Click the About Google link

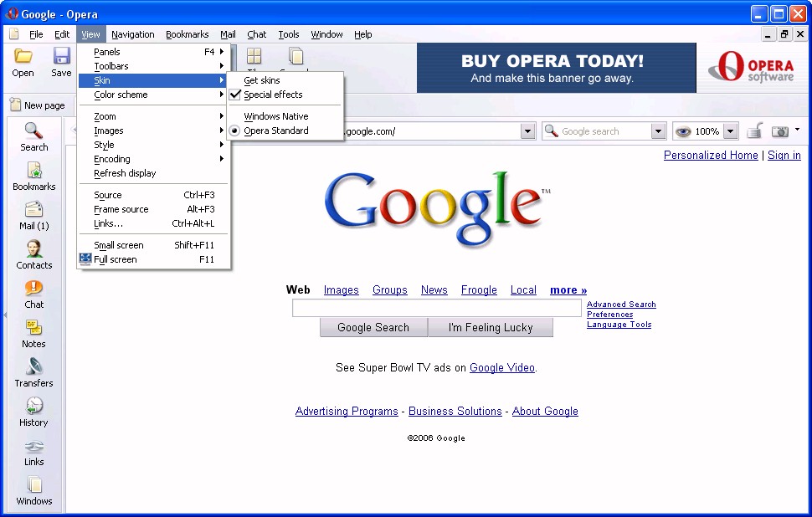coord(545,412)
